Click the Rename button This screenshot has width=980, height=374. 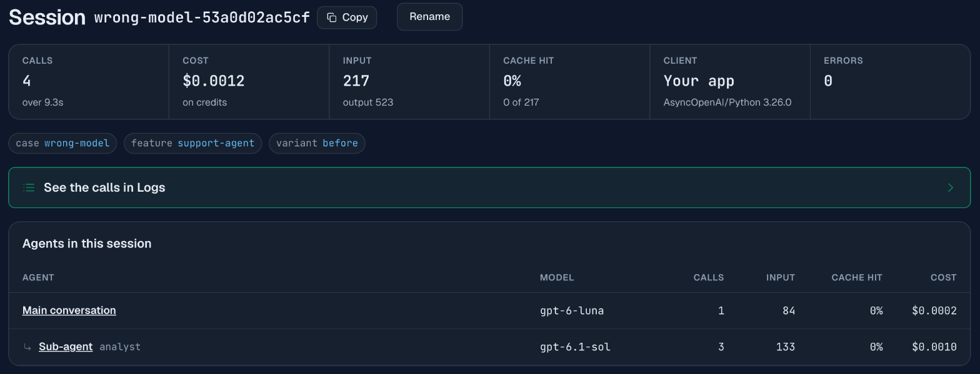(429, 17)
